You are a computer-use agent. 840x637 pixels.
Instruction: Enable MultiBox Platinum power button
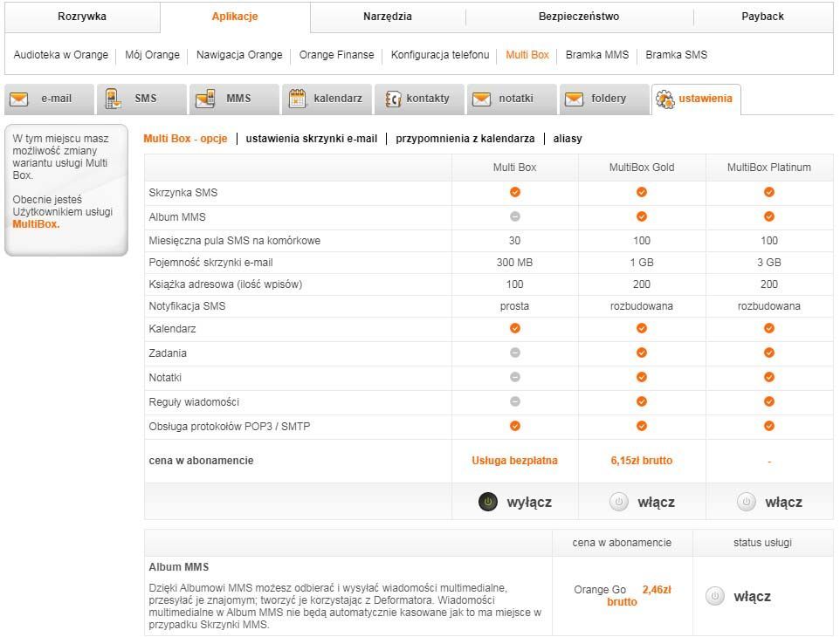tap(746, 502)
